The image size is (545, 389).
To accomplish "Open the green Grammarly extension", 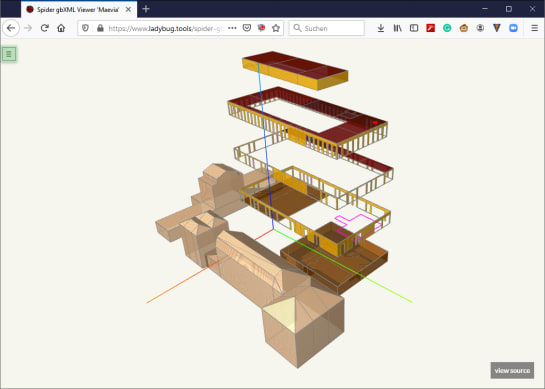I will click(x=447, y=28).
